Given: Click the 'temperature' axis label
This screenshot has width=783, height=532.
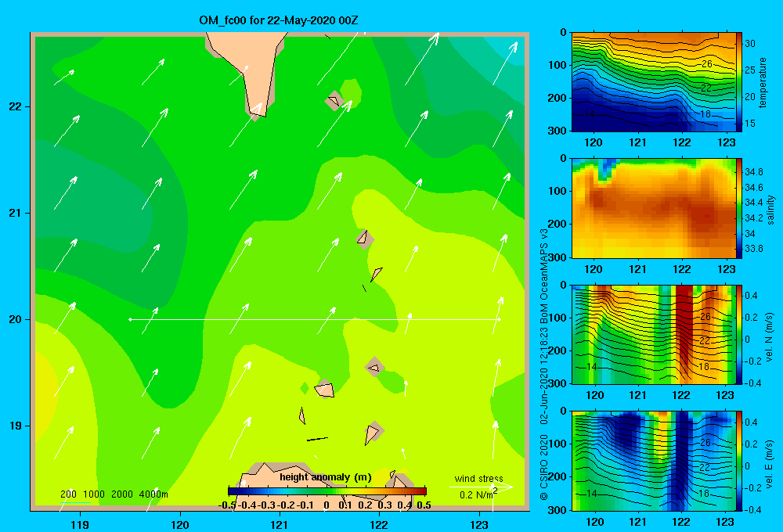Looking at the screenshot, I should tap(763, 82).
